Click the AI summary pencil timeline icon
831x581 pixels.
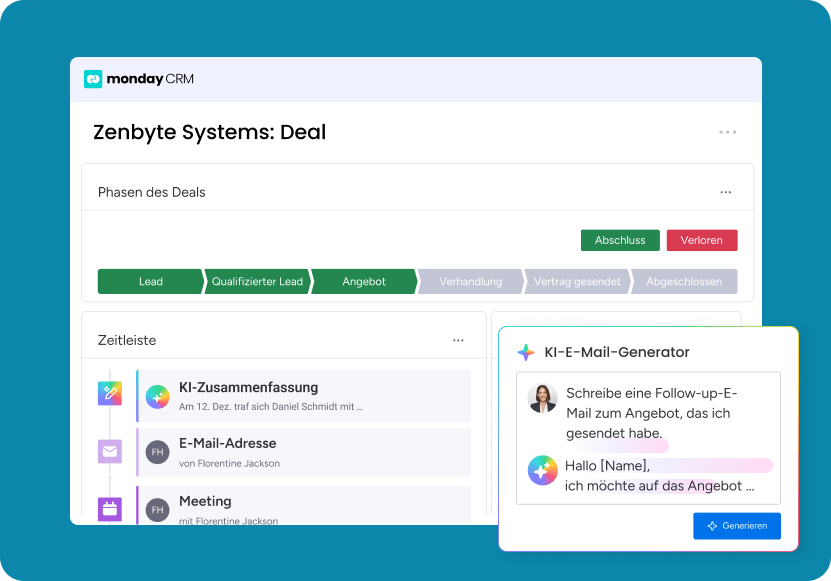click(x=109, y=394)
